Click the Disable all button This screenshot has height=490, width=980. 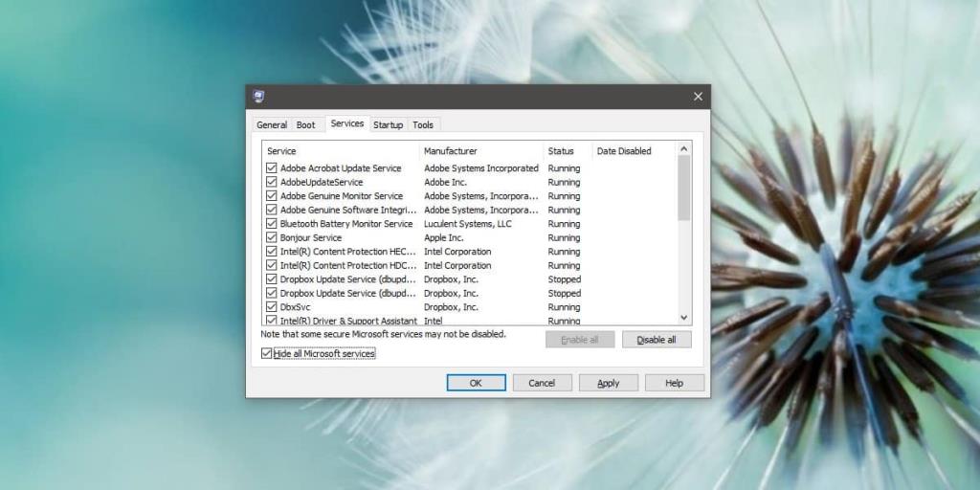pyautogui.click(x=657, y=340)
